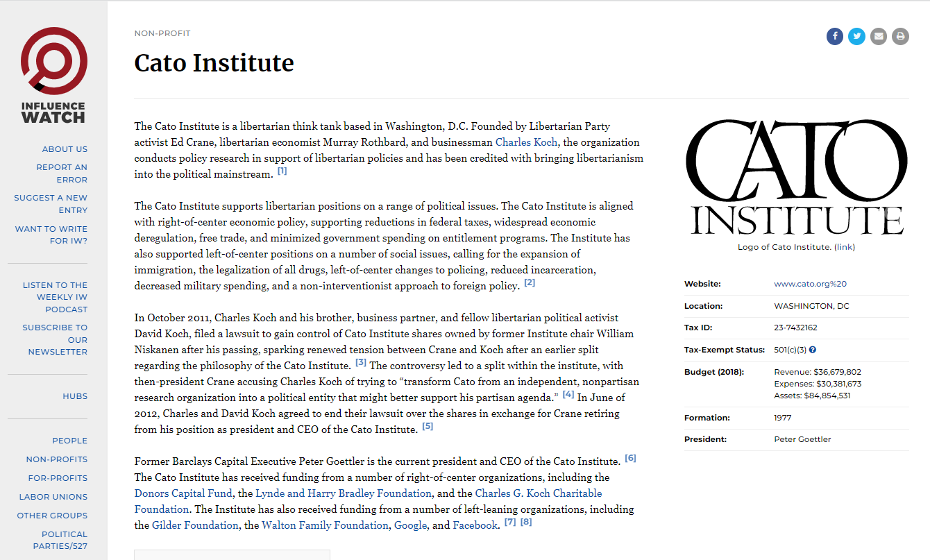The image size is (930, 560).
Task: Click the WASHINGTON, DC location value
Action: click(811, 306)
